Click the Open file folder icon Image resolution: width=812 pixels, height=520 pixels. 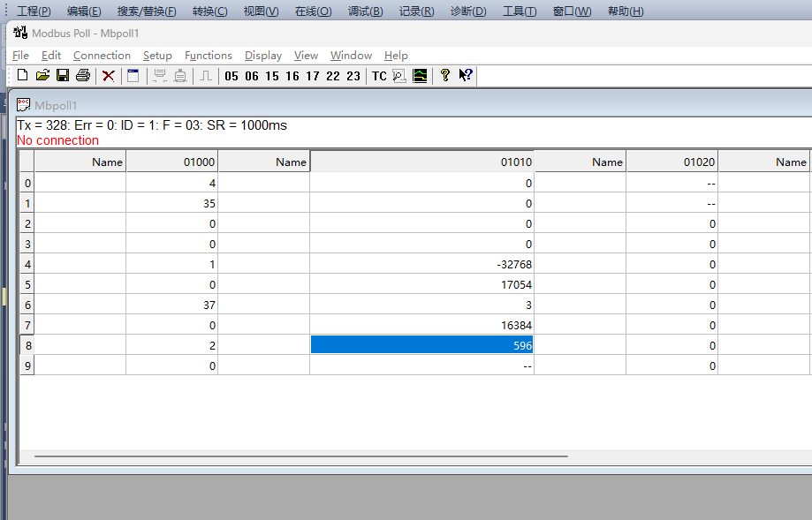[42, 76]
